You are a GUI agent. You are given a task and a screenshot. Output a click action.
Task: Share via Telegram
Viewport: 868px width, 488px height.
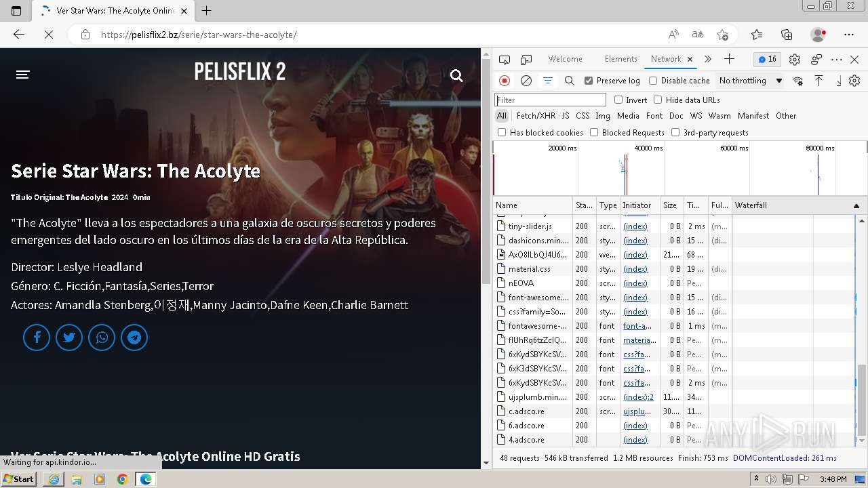click(x=134, y=338)
